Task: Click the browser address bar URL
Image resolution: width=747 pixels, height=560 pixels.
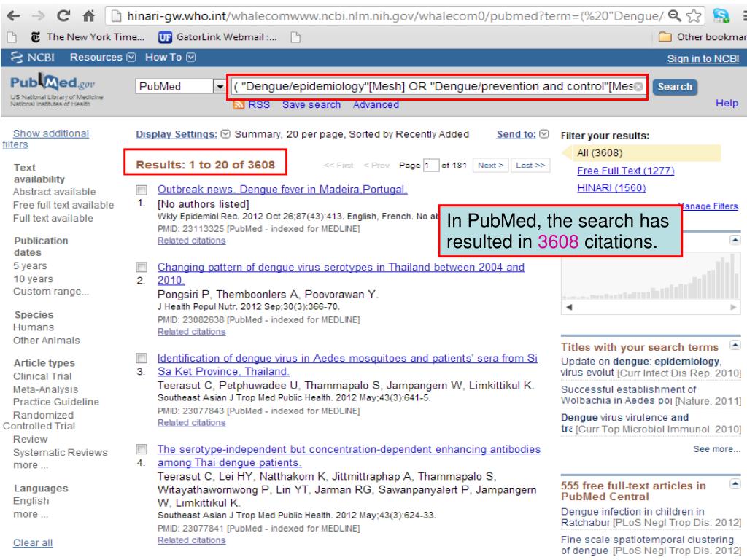Action: (395, 16)
